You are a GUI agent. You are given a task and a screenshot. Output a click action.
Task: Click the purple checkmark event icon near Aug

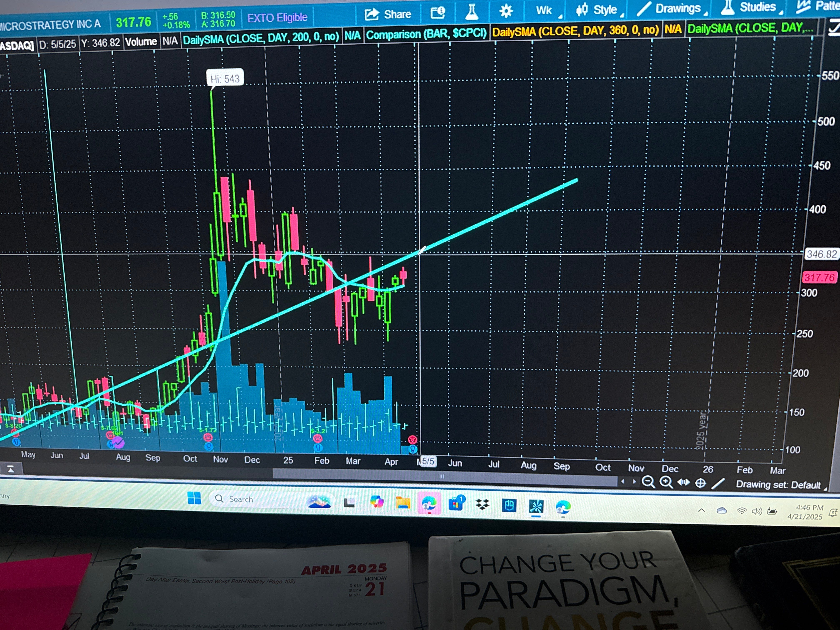coord(119,442)
